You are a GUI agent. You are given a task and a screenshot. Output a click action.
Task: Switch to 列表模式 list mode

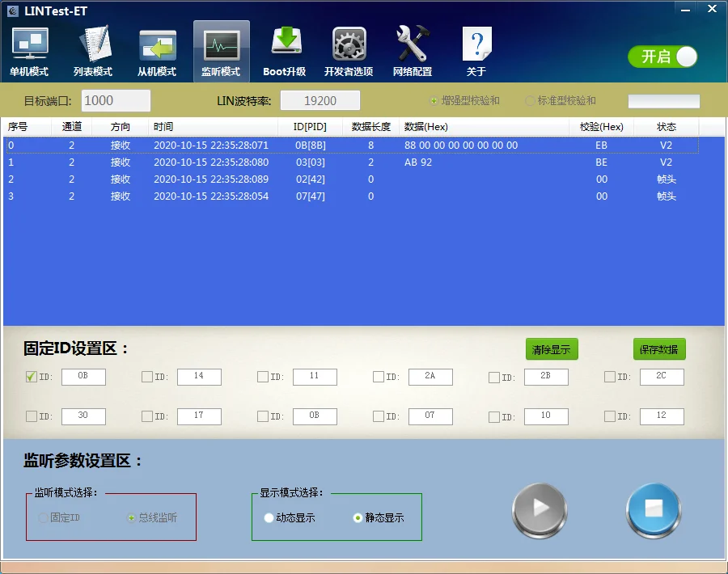[x=93, y=50]
